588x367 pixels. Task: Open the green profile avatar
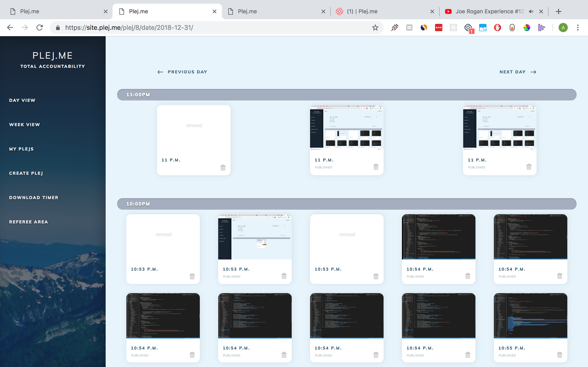tap(563, 28)
